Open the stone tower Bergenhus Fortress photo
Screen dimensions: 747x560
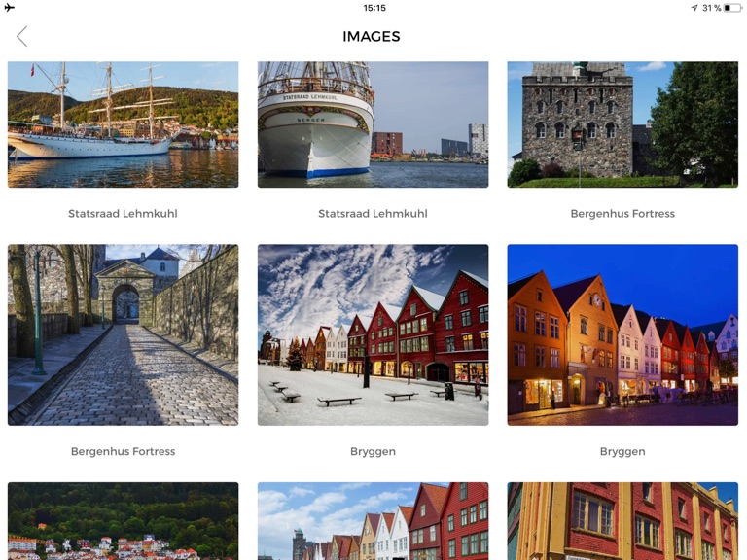(x=622, y=124)
